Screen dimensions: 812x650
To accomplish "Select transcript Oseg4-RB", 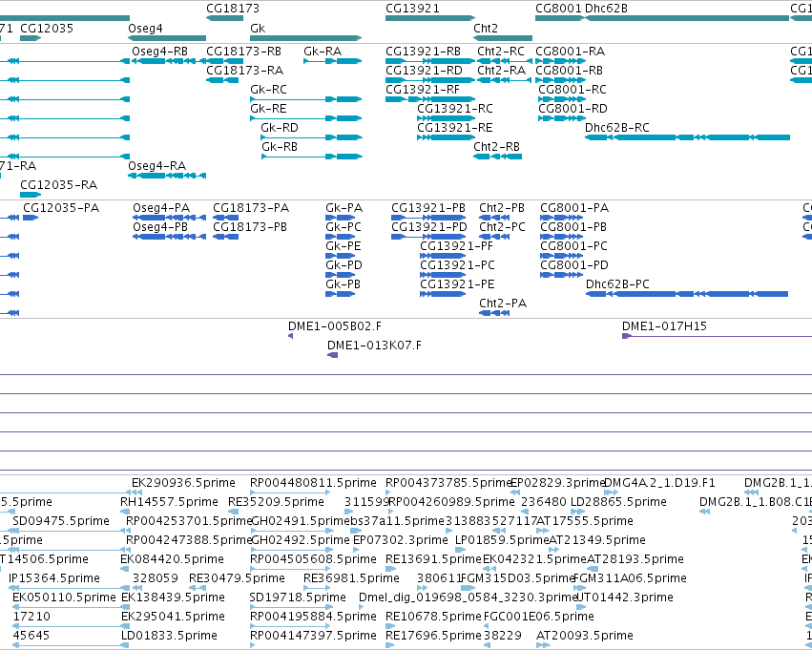I will pyautogui.click(x=169, y=61).
